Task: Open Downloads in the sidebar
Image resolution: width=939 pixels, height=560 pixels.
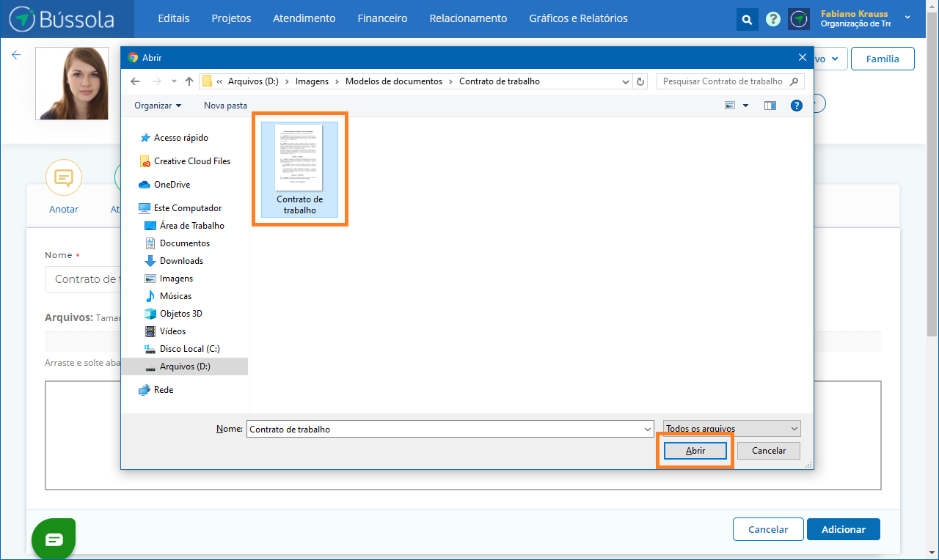Action: 175,261
